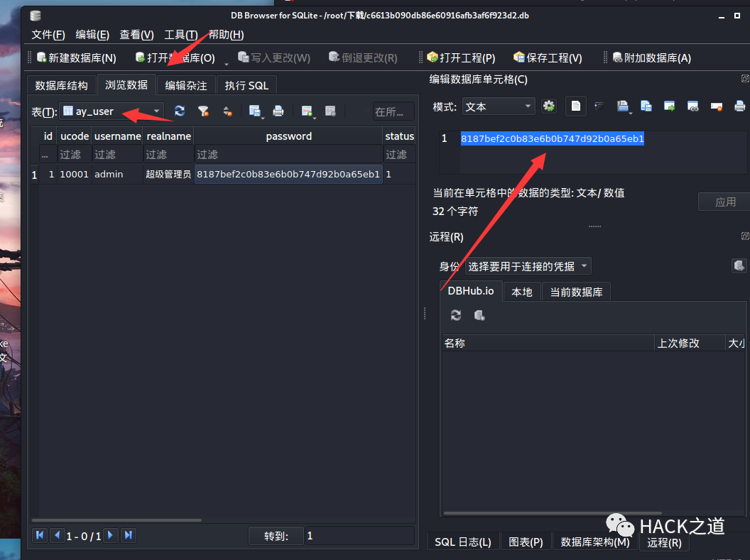Click the password filter field
The height and width of the screenshot is (560, 750).
(288, 154)
